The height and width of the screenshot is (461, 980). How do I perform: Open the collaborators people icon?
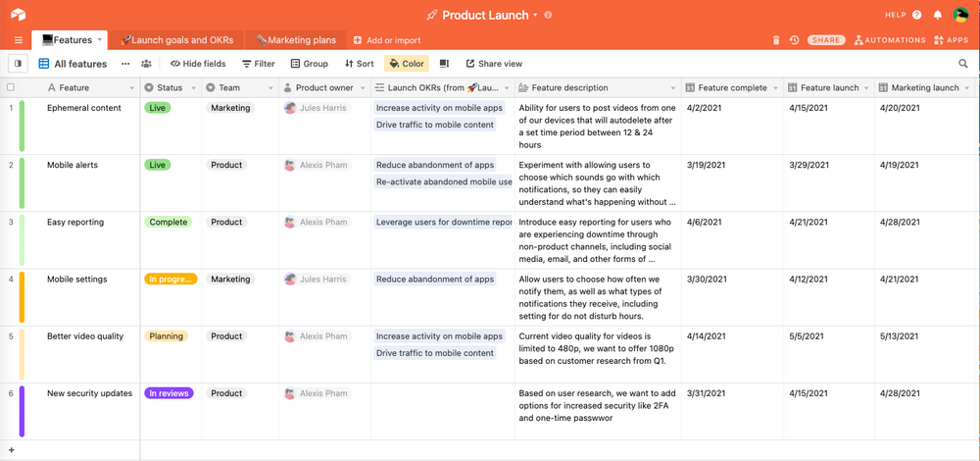(x=146, y=63)
